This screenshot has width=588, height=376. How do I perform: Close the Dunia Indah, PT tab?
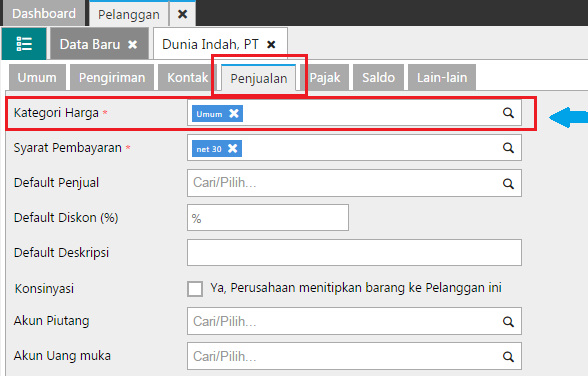271,45
